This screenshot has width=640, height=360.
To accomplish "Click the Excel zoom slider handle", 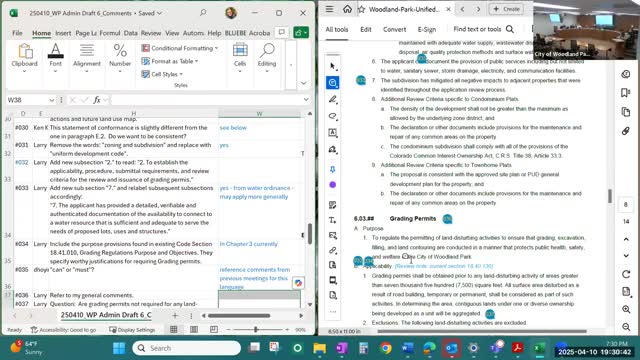I will pos(256,329).
